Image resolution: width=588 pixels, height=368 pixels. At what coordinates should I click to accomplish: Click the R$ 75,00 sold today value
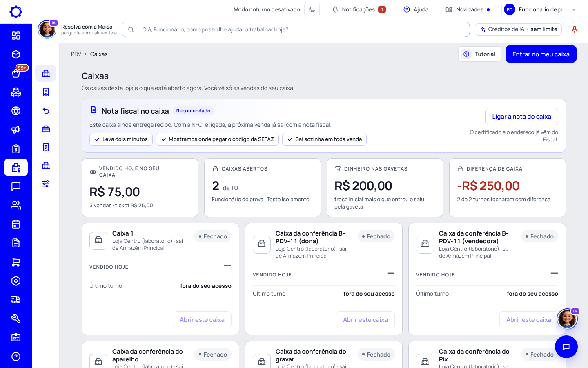click(x=115, y=192)
